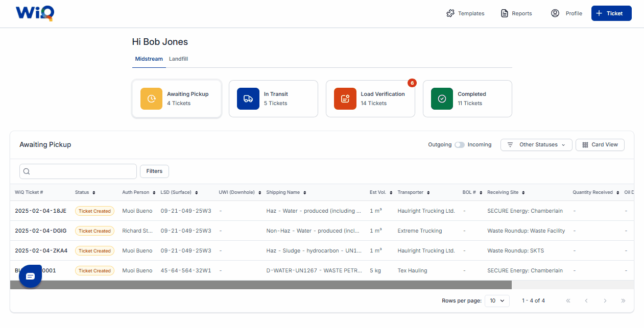Click the Load Verification orange icon
Image resolution: width=644 pixels, height=328 pixels.
345,98
